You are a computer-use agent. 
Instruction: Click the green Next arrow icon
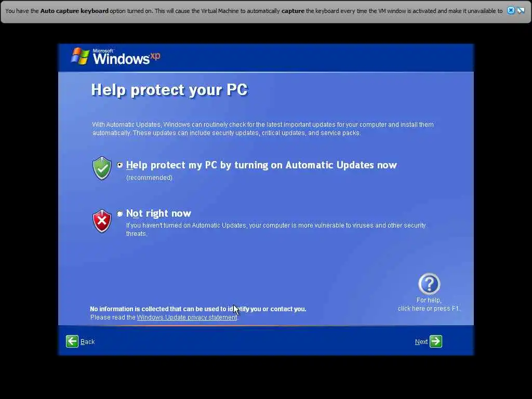[x=436, y=341]
